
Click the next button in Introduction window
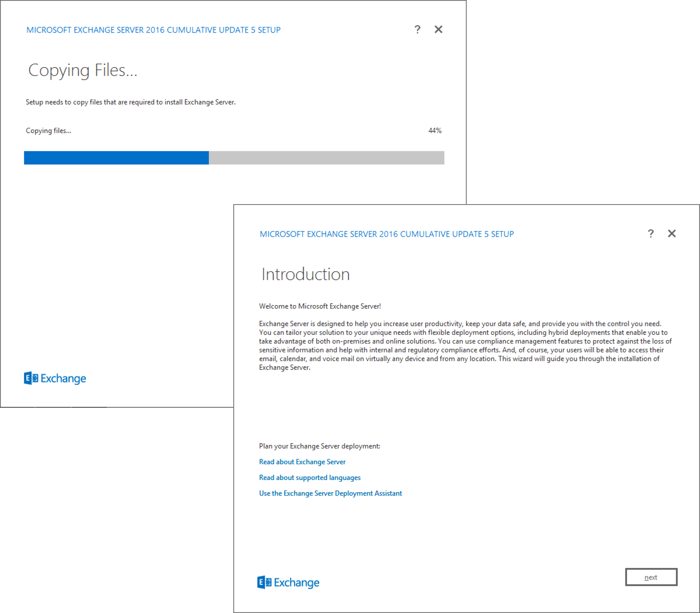(651, 577)
